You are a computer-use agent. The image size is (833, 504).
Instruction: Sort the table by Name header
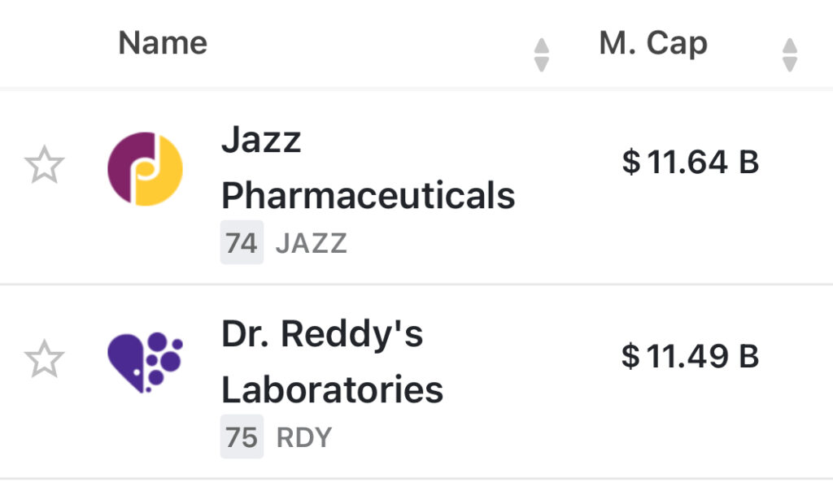point(163,43)
